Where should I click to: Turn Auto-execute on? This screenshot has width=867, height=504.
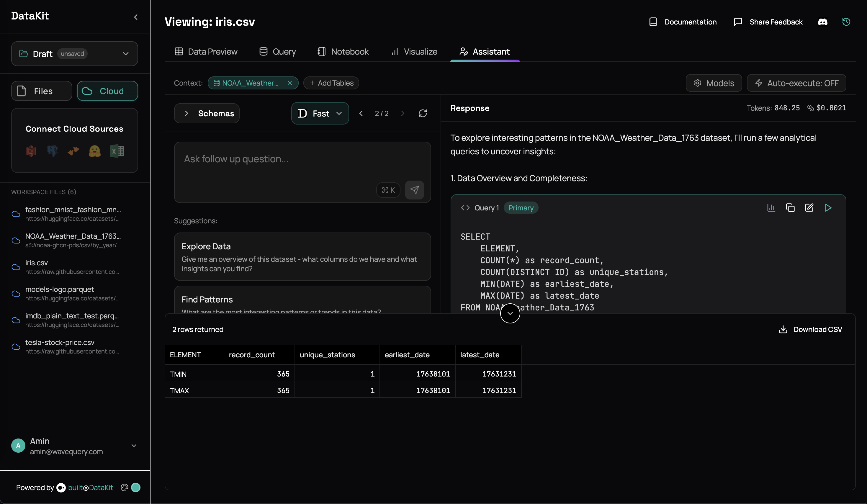(x=797, y=83)
